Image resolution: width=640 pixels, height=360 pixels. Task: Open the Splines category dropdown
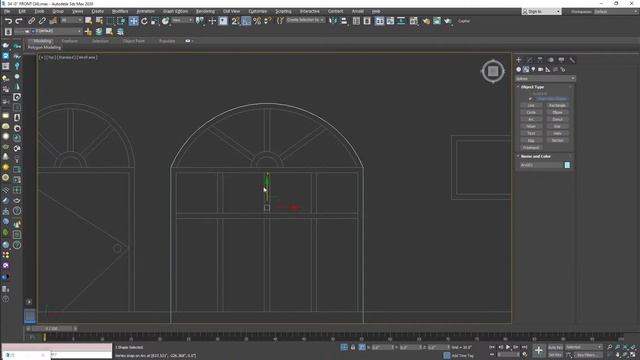tap(545, 78)
